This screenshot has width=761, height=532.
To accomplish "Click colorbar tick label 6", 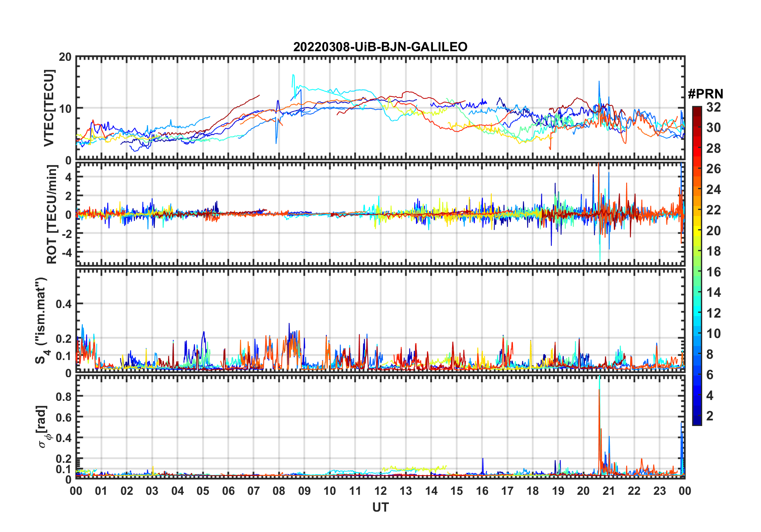I will click(x=710, y=375).
